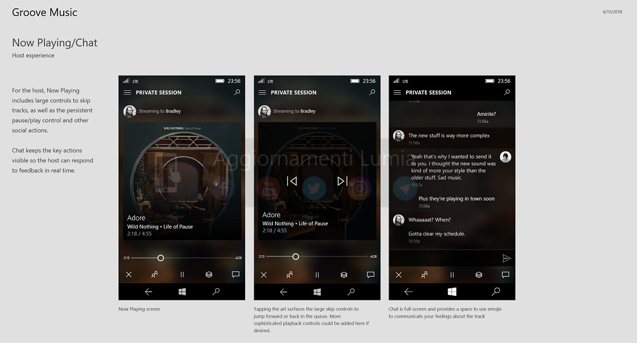Skip to previous track on middle phone
Viewport: 637px width, 364px height.
tap(292, 181)
